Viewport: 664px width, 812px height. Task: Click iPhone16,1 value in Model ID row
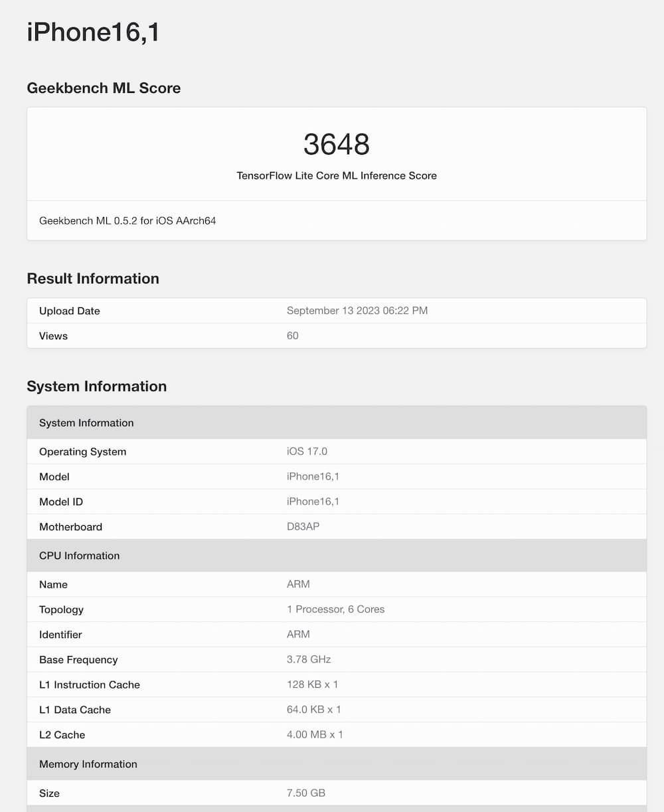coord(313,502)
